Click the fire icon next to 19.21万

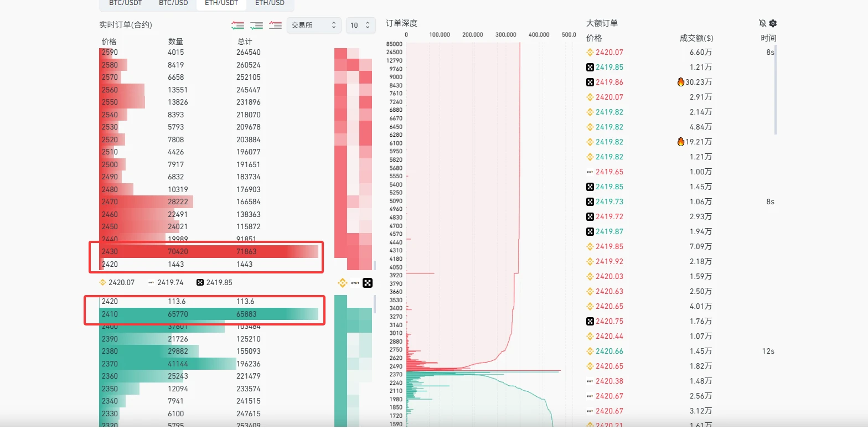click(x=681, y=142)
